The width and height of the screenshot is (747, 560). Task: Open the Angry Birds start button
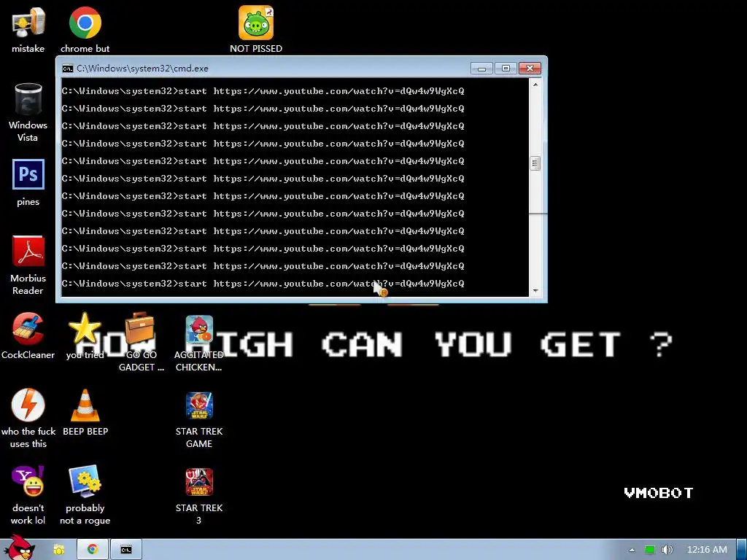point(19,548)
